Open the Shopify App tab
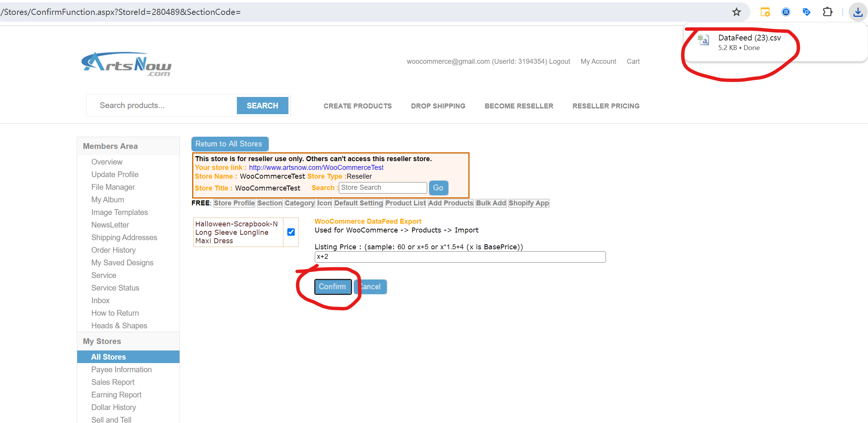This screenshot has width=868, height=423. tap(529, 203)
